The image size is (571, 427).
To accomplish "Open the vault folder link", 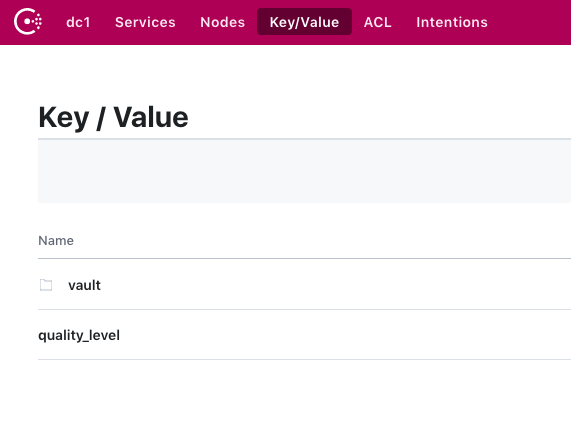I will pos(84,285).
